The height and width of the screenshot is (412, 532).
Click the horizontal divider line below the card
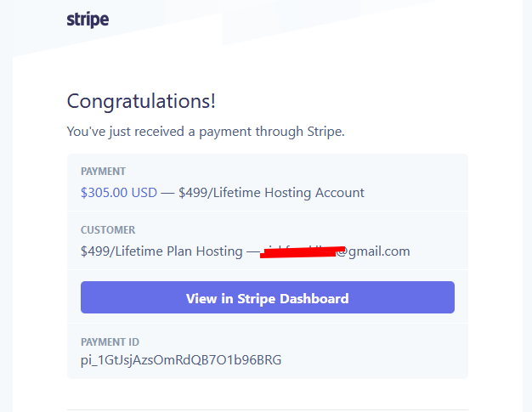pyautogui.click(x=268, y=409)
